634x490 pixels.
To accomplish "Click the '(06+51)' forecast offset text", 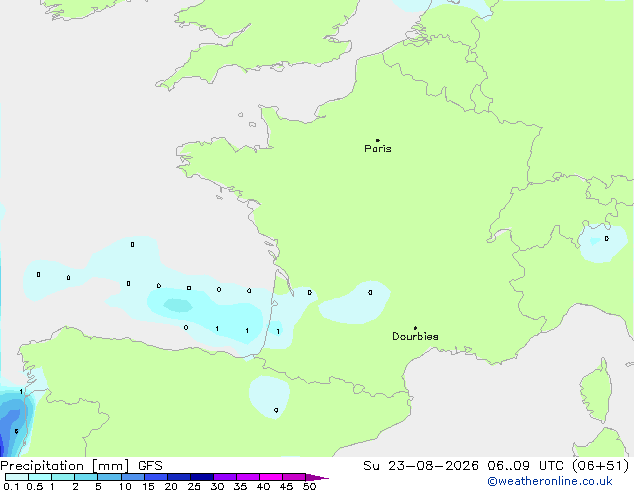I will pyautogui.click(x=600, y=466).
